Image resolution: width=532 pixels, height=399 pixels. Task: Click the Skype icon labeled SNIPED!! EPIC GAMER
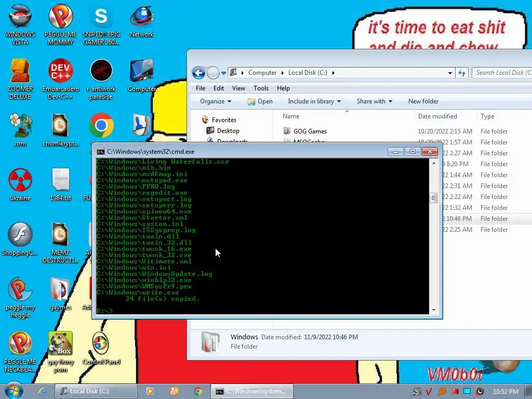coord(101,24)
